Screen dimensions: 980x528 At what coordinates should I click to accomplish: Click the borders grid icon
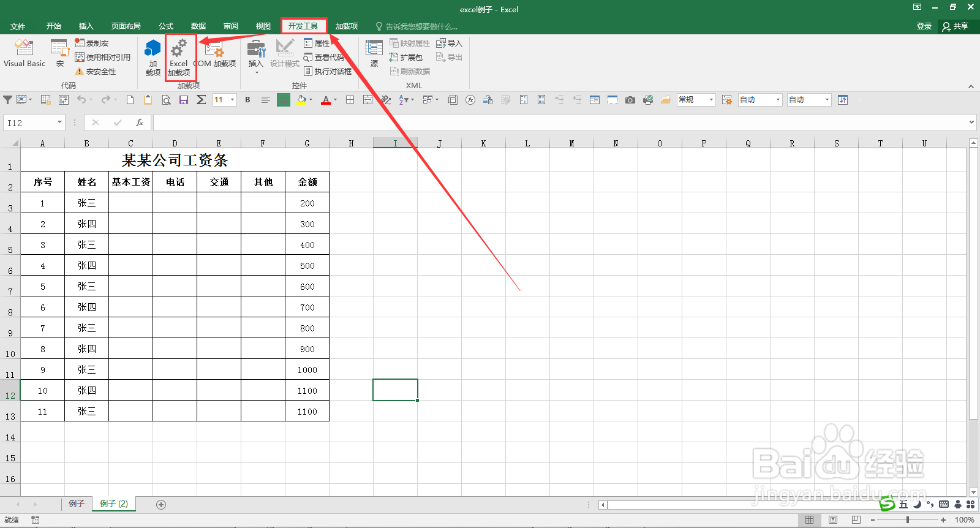pyautogui.click(x=350, y=100)
